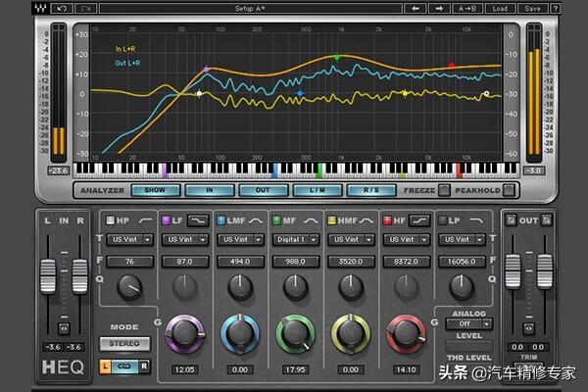This screenshot has height=392, width=588.
Task: Toggle the LP band on/off
Action: tap(443, 220)
